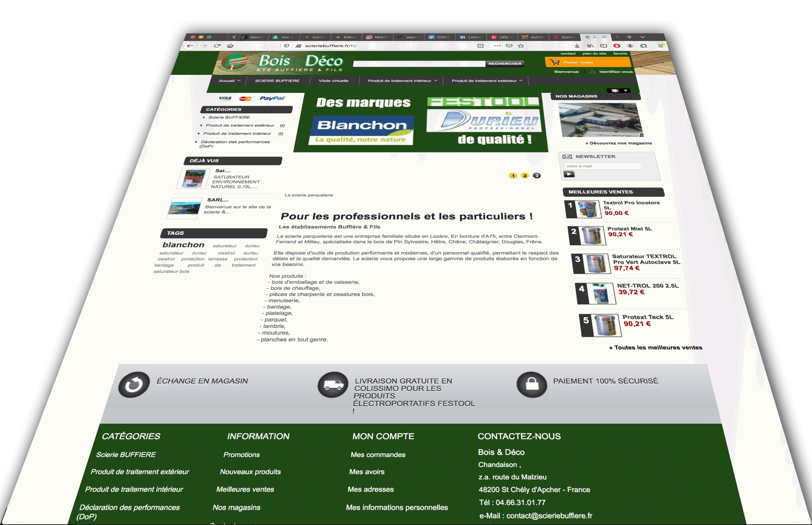Open Toutes les meilleures ventes link
The image size is (812, 525).
click(x=655, y=348)
